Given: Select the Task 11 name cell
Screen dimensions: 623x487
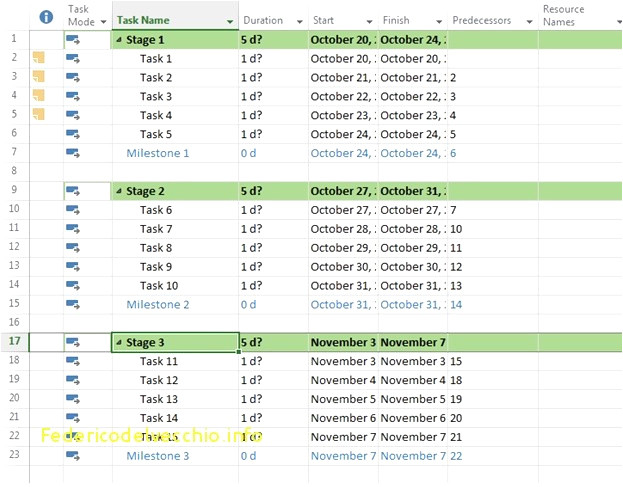Looking at the screenshot, I should [x=159, y=361].
